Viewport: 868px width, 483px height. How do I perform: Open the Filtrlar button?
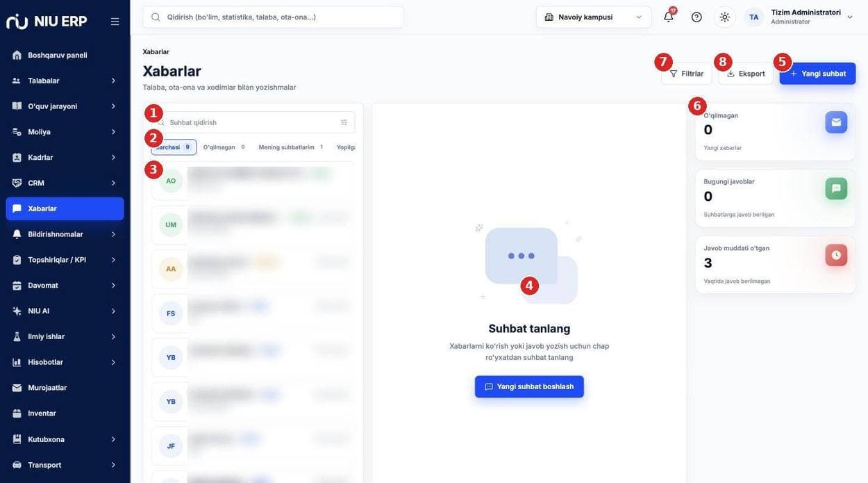coord(686,74)
